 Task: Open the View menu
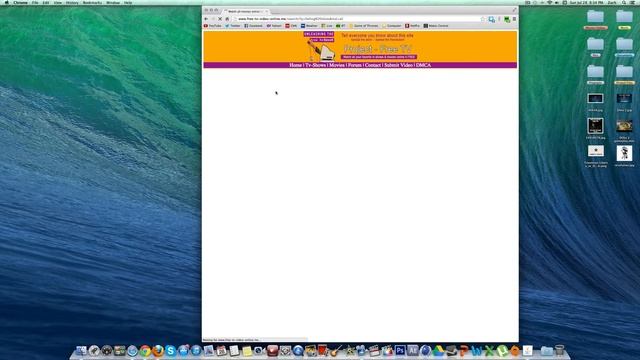click(x=58, y=2)
